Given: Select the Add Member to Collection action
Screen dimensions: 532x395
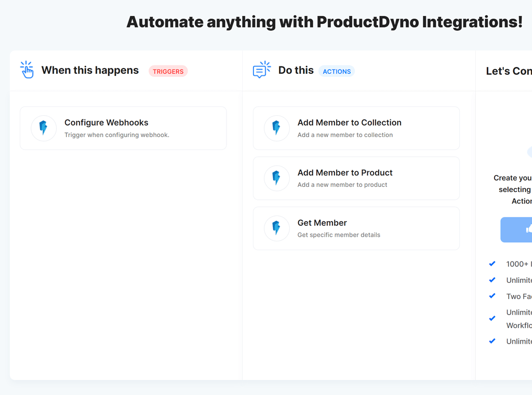Looking at the screenshot, I should [x=356, y=128].
